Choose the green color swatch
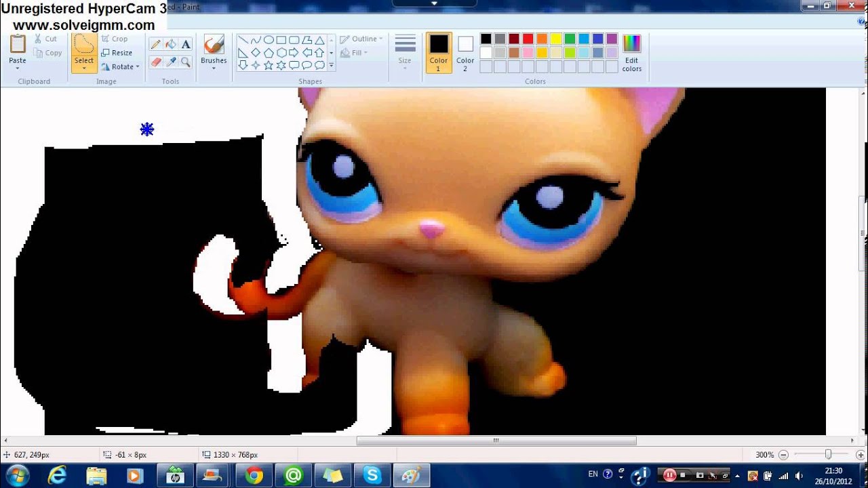Viewport: 868px width, 488px height. coord(570,39)
